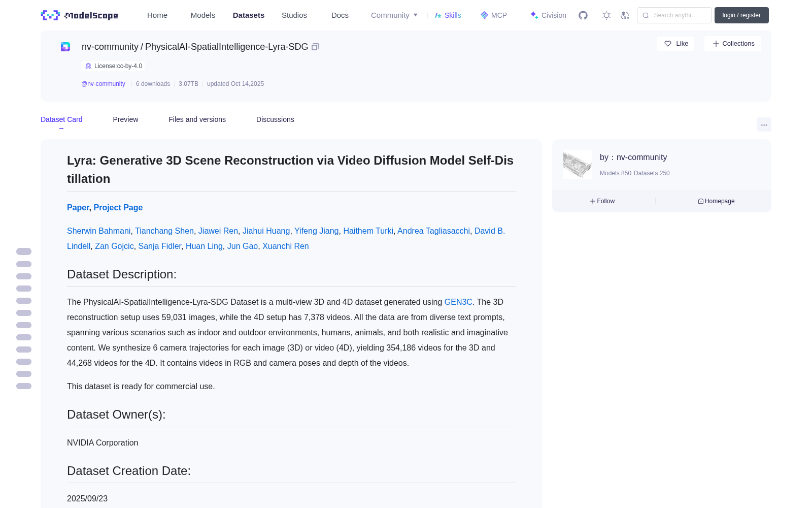812x508 pixels.
Task: Open Yifeng Jiang author link
Action: tap(317, 231)
